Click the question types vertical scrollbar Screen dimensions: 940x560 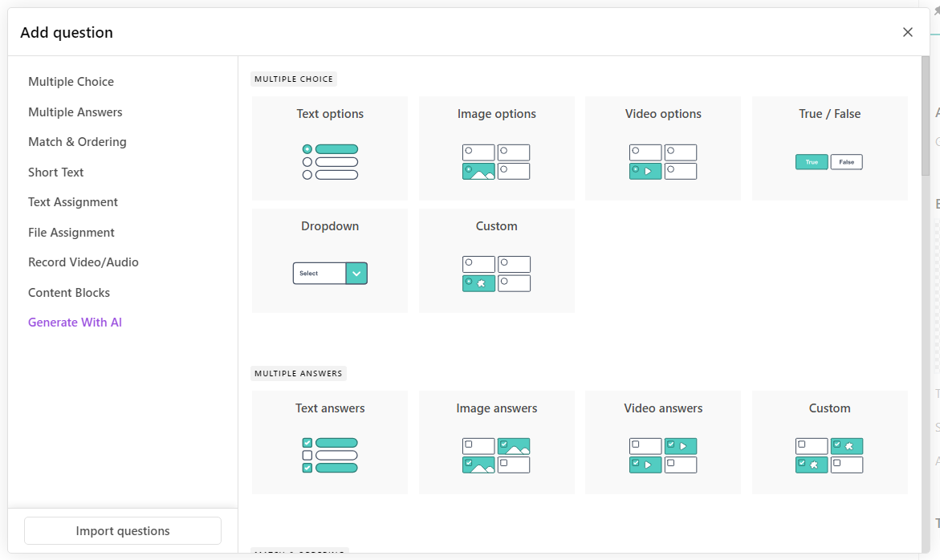click(925, 116)
